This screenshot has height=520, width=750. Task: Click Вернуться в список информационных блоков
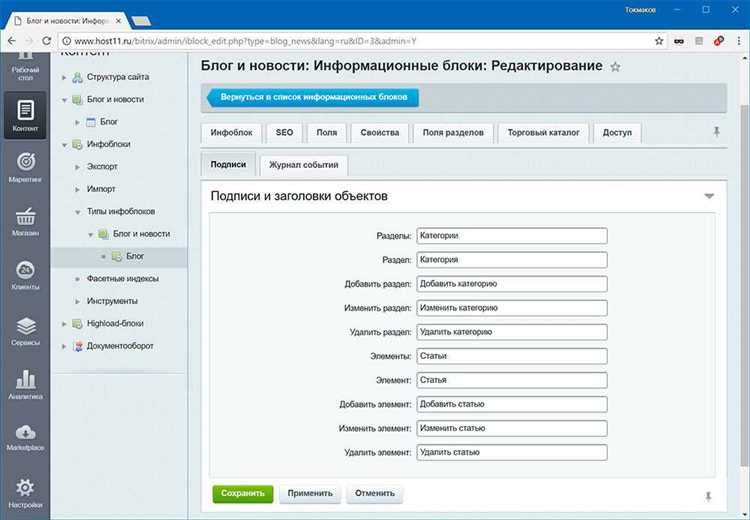coord(313,98)
